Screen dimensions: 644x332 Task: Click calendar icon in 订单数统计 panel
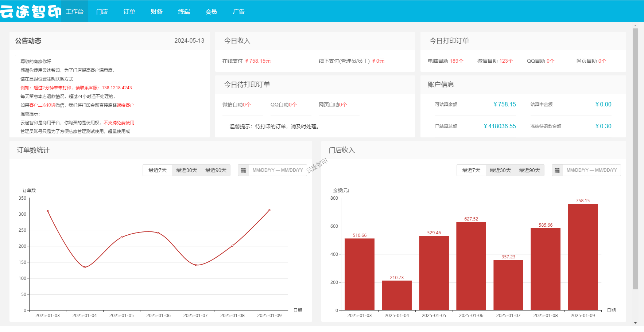243,170
